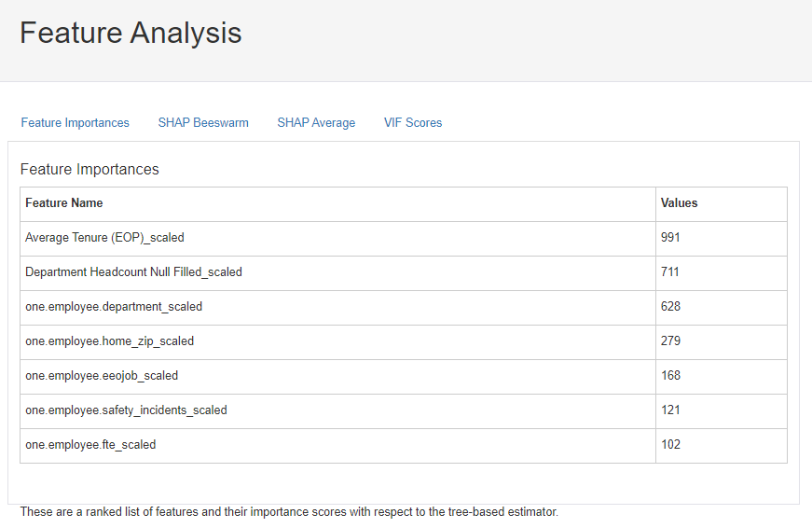Select the SHAP Average tab
This screenshot has height=528, width=812.
click(x=316, y=122)
